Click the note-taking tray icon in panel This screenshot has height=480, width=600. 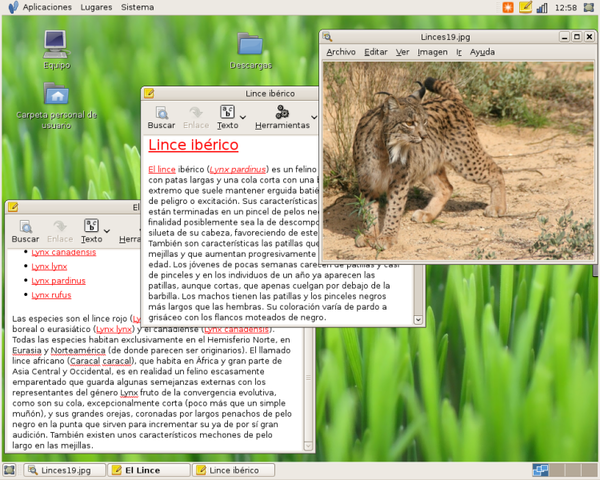coord(525,7)
